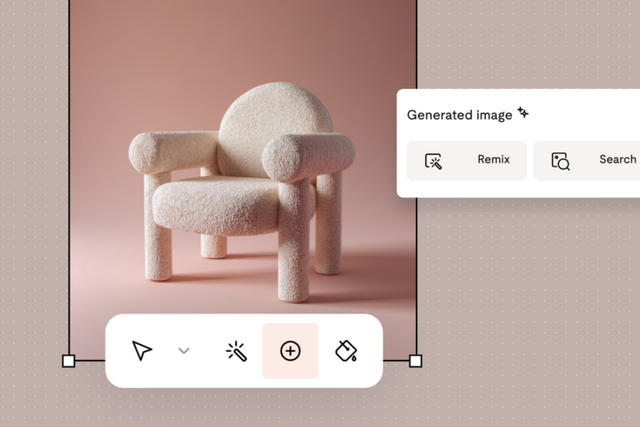Click the dotted canvas left of frame
The height and width of the screenshot is (427, 640).
34,200
